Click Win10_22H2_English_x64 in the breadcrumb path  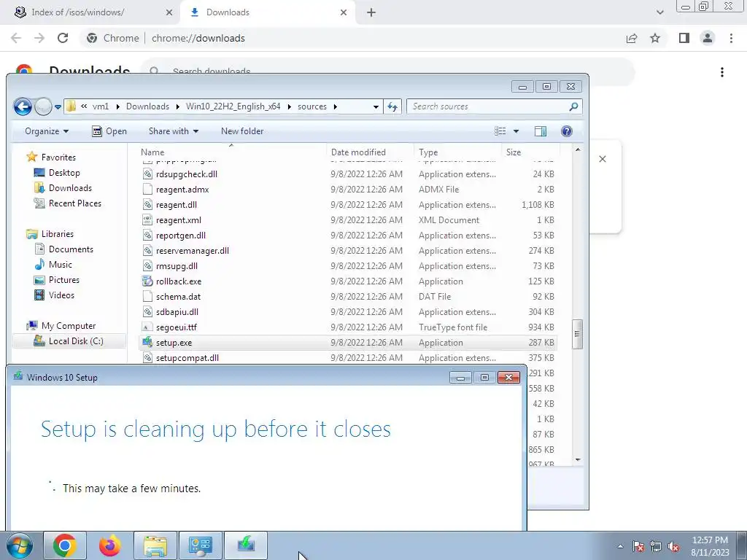(x=233, y=106)
